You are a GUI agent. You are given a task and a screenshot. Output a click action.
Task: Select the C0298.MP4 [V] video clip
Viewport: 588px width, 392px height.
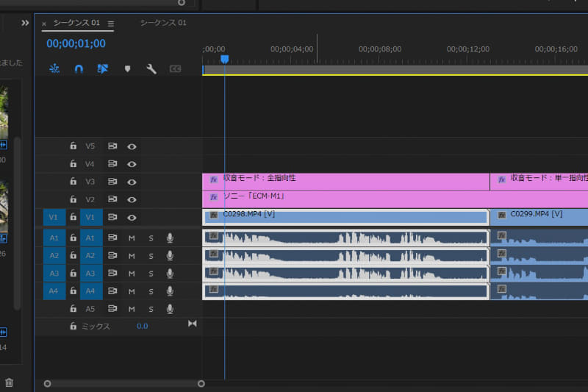click(x=345, y=217)
